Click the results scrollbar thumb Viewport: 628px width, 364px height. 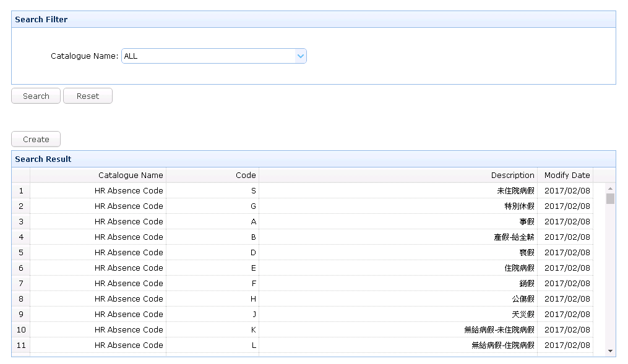pyautogui.click(x=611, y=199)
